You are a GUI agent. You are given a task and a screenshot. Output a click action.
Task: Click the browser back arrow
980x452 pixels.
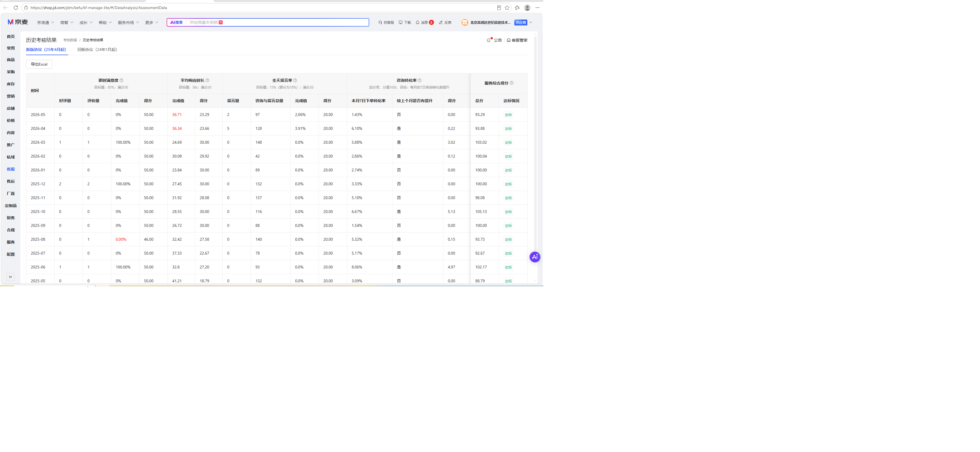(x=5, y=8)
